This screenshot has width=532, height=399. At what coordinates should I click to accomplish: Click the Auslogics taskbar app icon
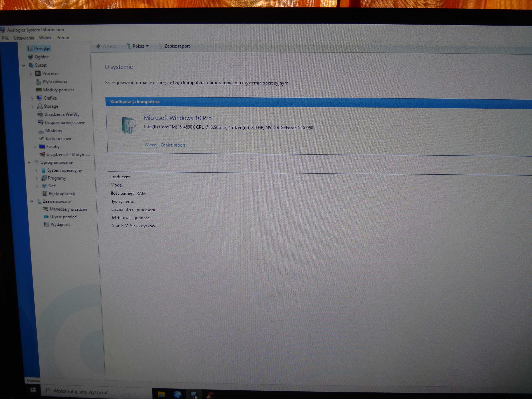click(x=194, y=395)
